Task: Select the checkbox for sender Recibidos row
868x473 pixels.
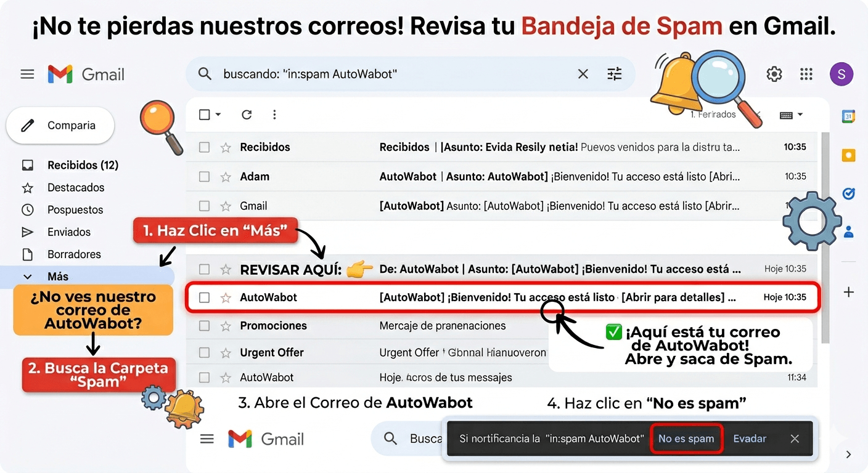Action: click(204, 147)
